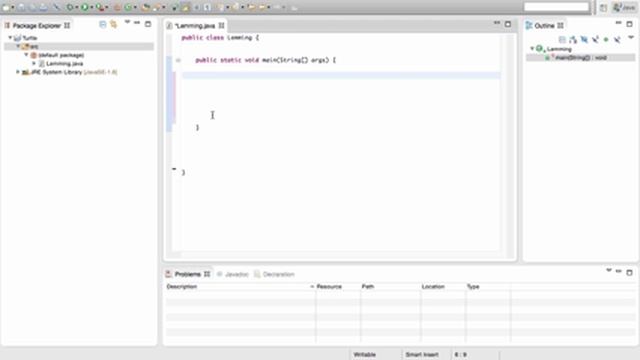This screenshot has width=640, height=360.
Task: Click the Print toolbar icon
Action: point(43,7)
